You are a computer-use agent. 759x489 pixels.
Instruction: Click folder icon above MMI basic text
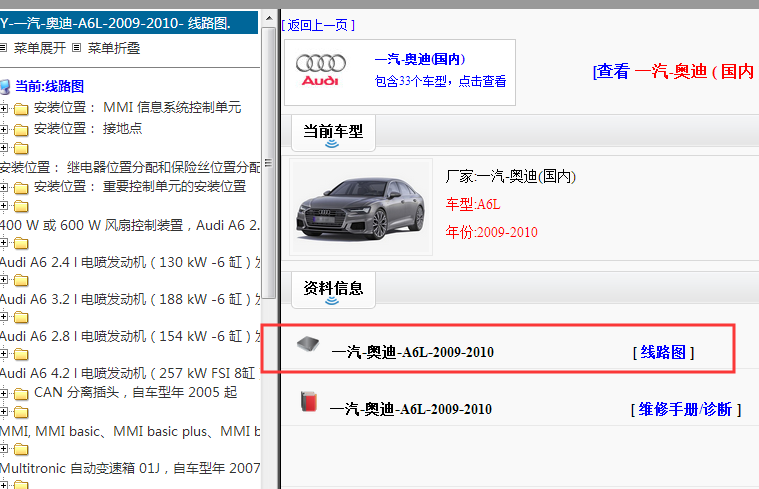click(21, 413)
